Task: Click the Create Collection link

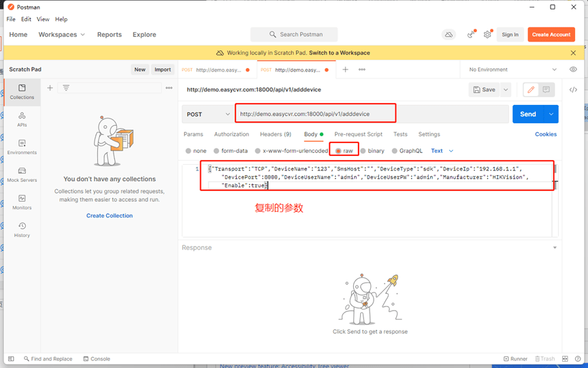Action: tap(110, 215)
